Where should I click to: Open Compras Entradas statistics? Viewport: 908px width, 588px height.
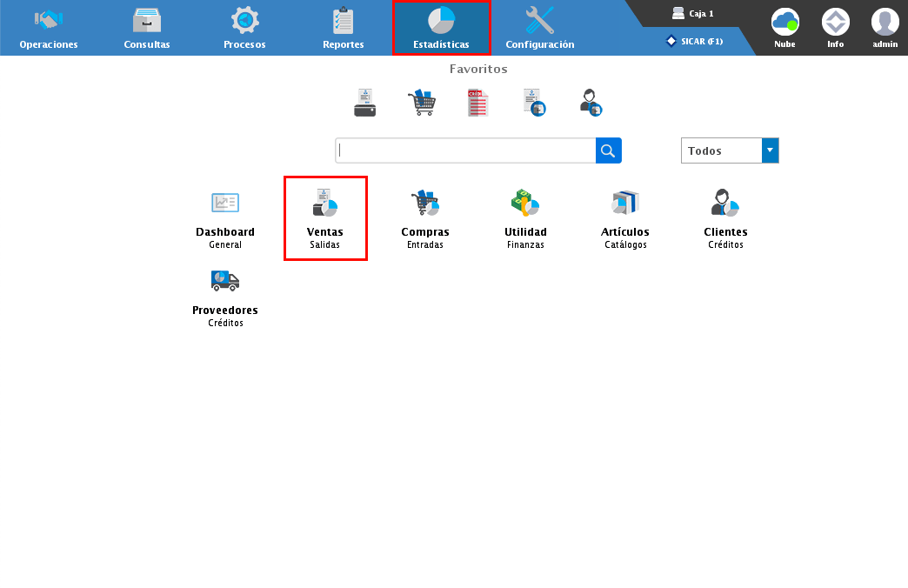424,218
